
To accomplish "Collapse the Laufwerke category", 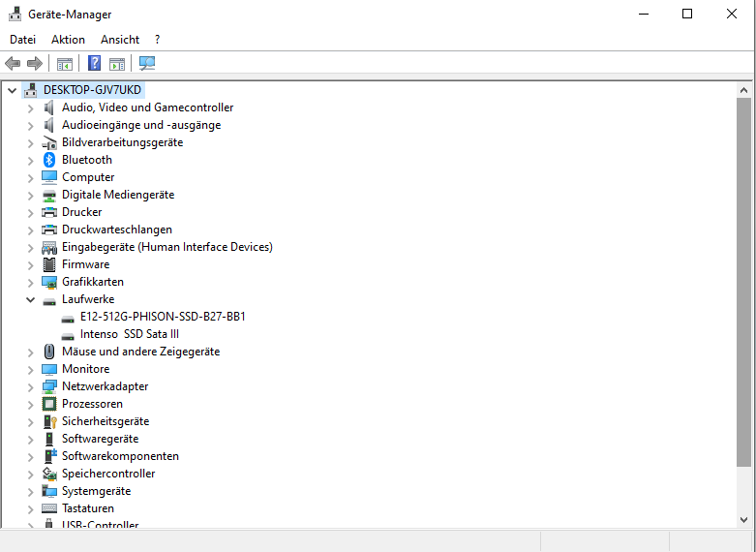I will [30, 299].
